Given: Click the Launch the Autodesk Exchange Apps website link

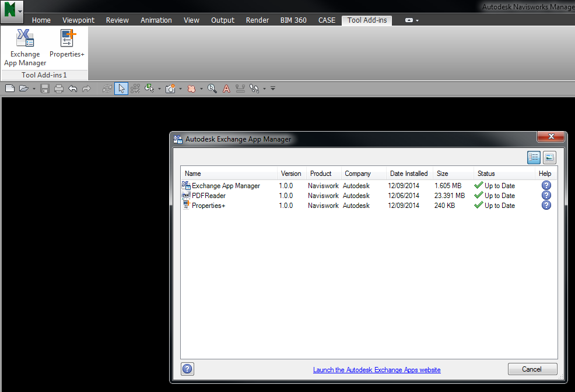Looking at the screenshot, I should click(377, 369).
